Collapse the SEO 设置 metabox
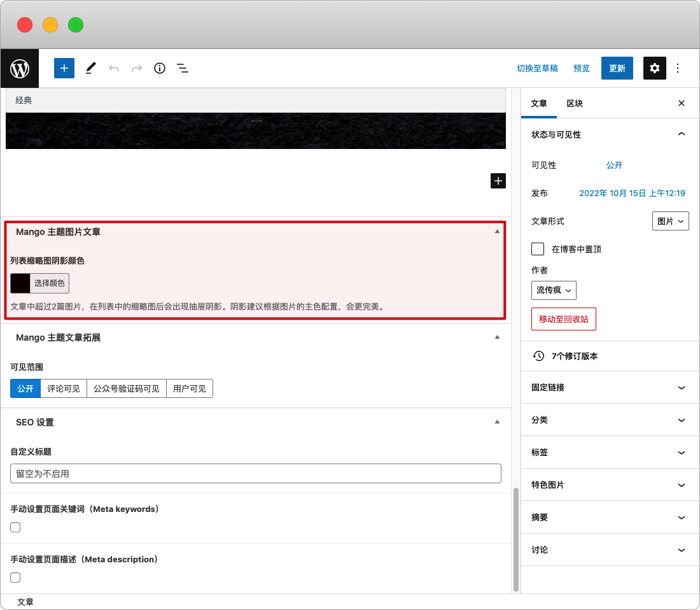This screenshot has width=700, height=610. [497, 422]
